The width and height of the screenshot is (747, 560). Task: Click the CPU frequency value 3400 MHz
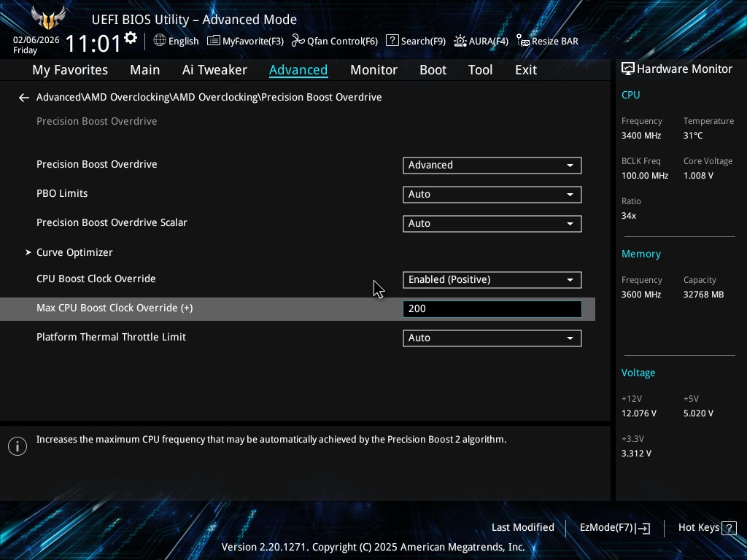pos(641,136)
